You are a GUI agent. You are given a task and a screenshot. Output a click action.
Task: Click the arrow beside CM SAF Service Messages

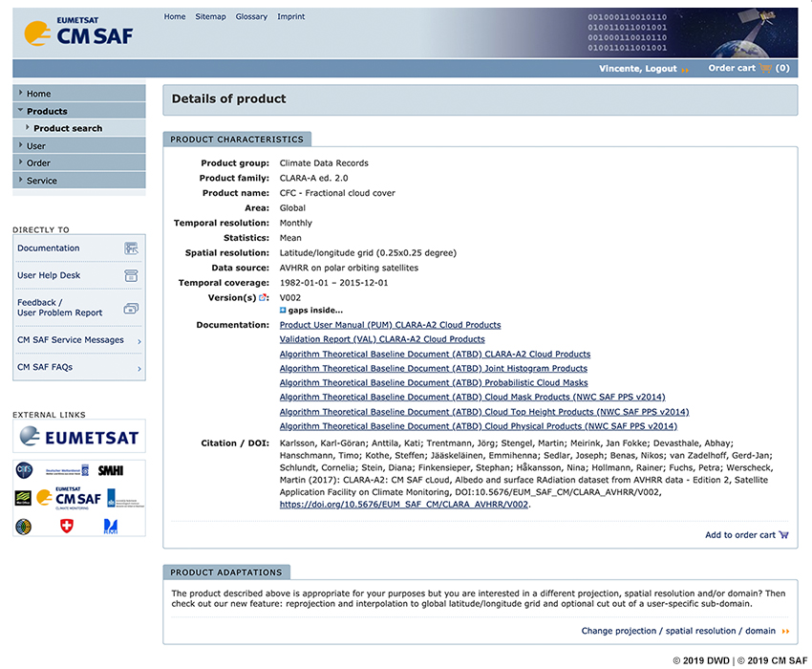(139, 341)
